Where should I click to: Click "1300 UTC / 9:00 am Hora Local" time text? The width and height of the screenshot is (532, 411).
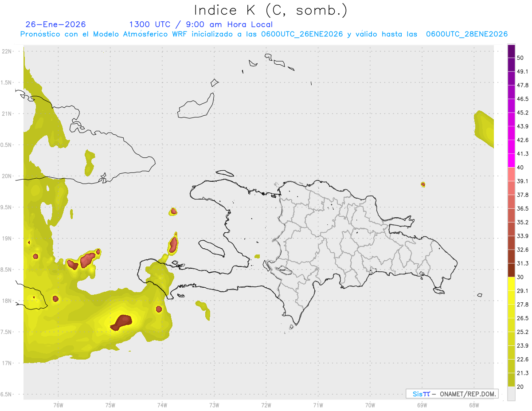pyautogui.click(x=201, y=24)
